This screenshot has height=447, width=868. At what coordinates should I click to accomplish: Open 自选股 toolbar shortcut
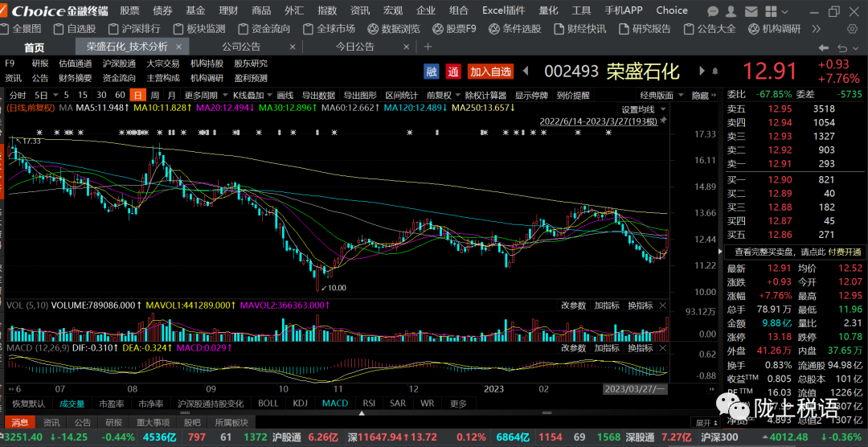74,29
